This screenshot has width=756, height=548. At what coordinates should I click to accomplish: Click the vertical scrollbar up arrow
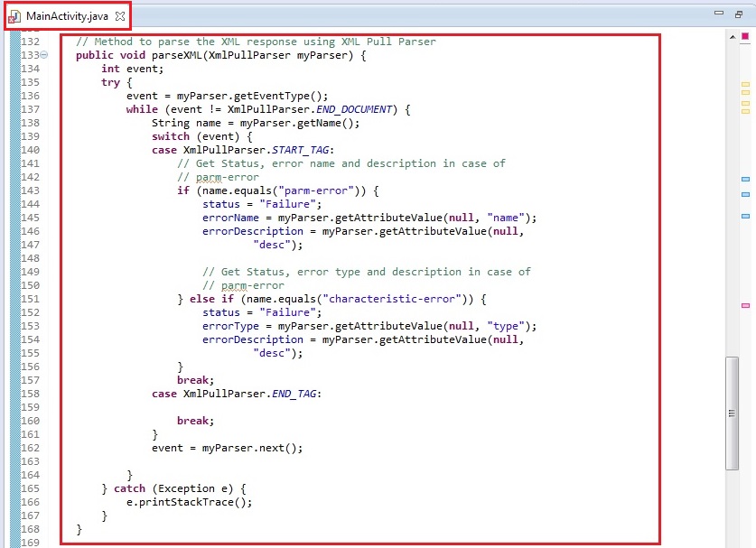[732, 37]
